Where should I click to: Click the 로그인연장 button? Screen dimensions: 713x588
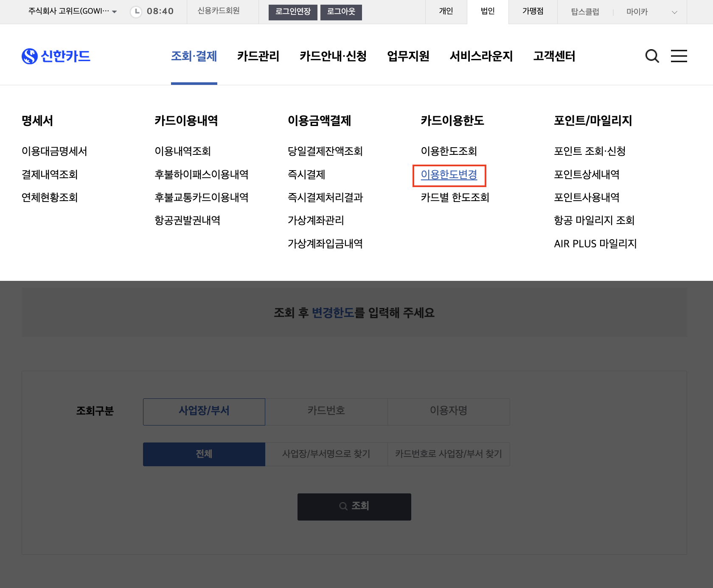(x=292, y=12)
